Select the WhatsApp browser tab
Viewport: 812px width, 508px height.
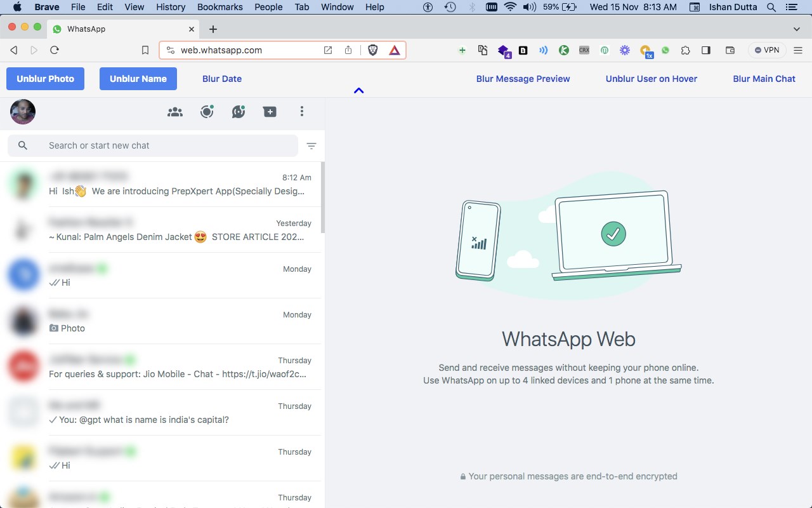[124, 29]
